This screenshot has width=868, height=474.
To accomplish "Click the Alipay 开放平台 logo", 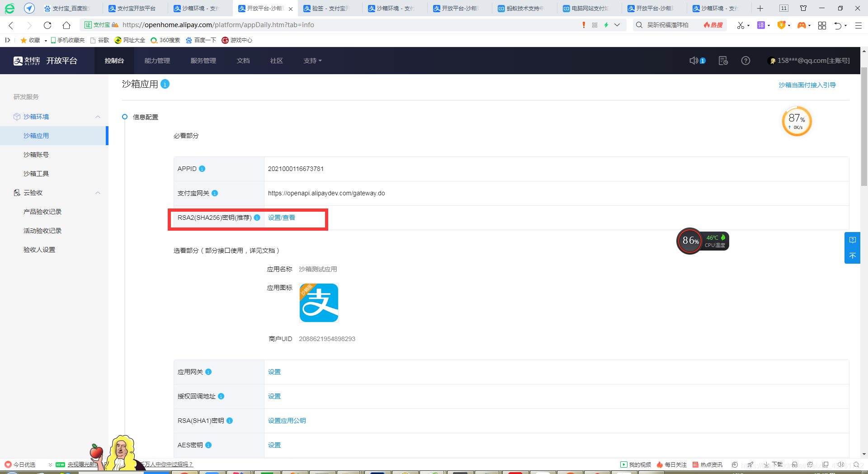I will click(45, 61).
